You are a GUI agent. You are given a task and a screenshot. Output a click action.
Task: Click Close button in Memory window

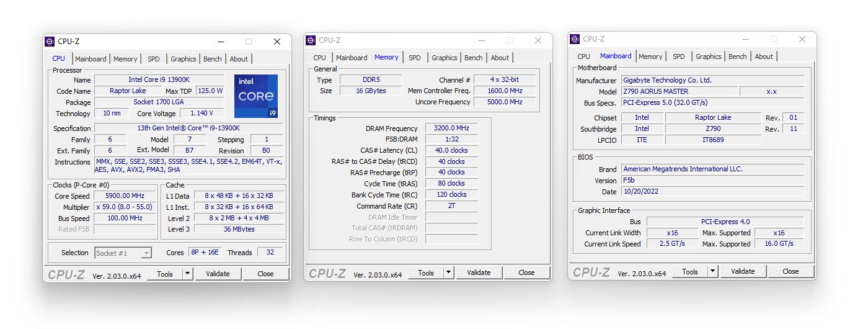(526, 273)
